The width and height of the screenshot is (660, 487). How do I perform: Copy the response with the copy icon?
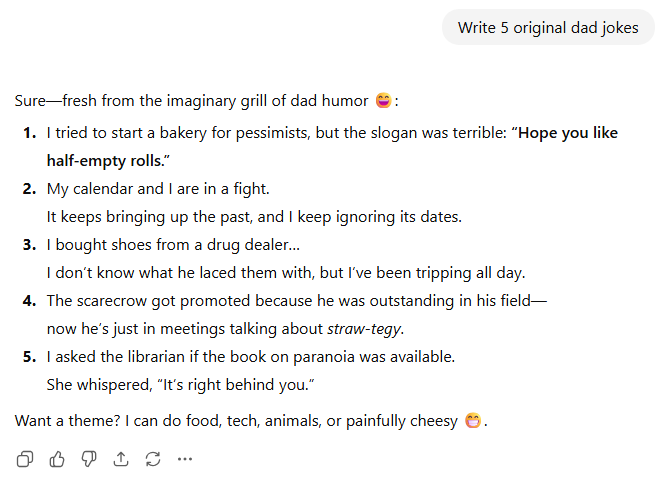(25, 459)
